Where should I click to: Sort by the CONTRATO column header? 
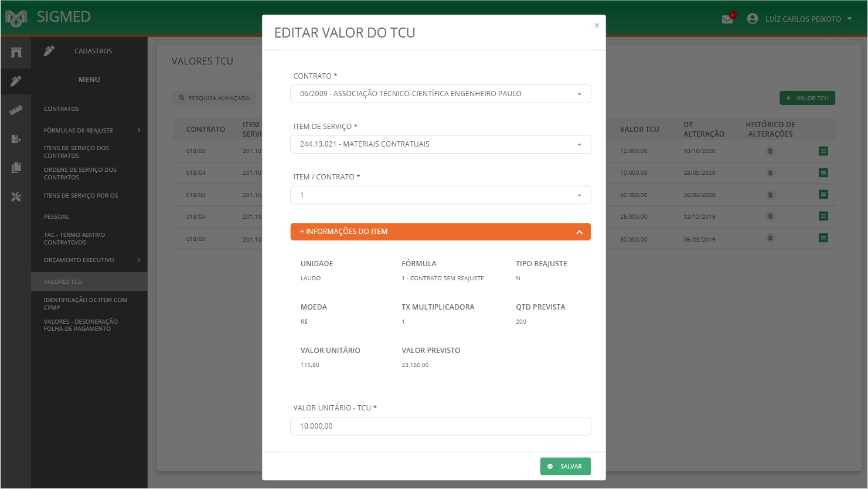pos(206,130)
